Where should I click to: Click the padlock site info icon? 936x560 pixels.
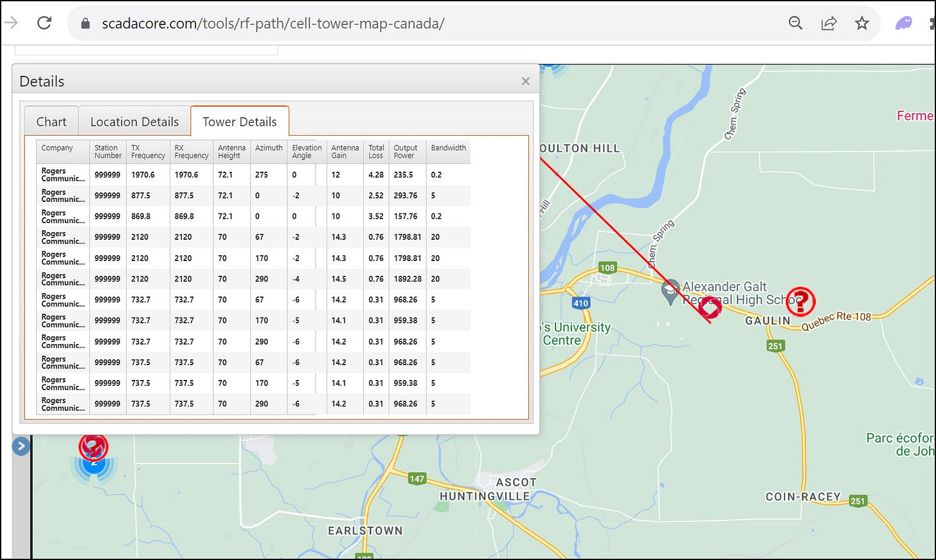click(85, 24)
